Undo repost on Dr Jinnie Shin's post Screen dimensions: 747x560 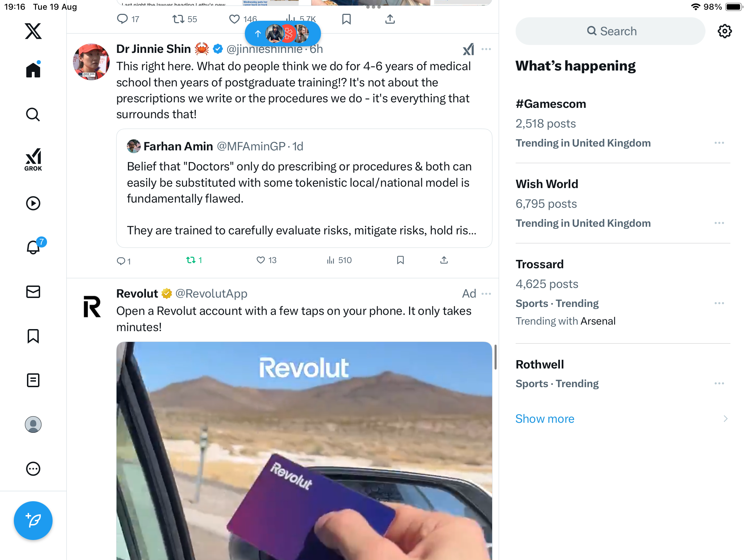click(191, 260)
